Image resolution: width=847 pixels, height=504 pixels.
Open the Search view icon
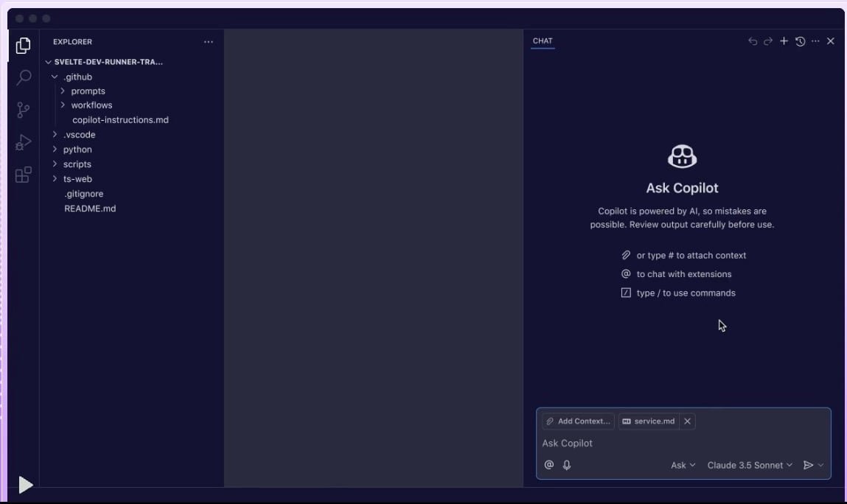click(24, 77)
